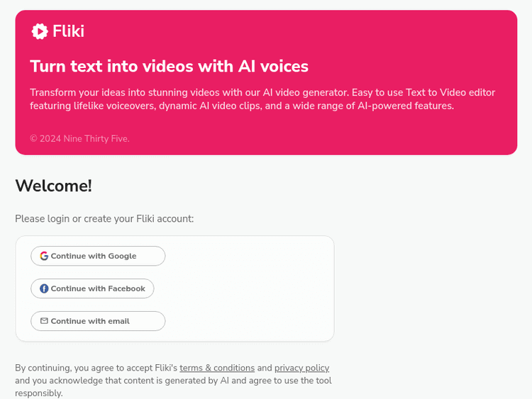Click the envelope email icon

click(x=44, y=321)
